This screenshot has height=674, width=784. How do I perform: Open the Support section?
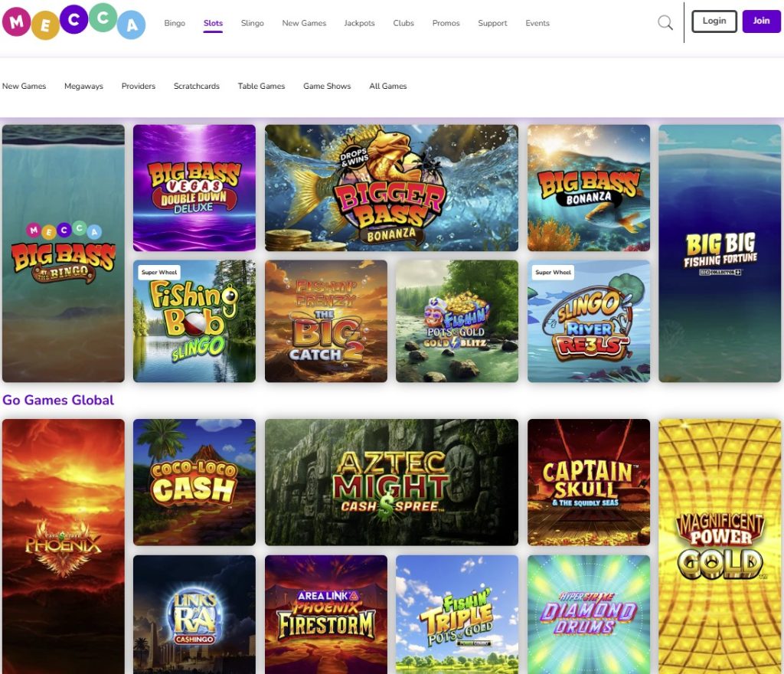click(x=492, y=23)
